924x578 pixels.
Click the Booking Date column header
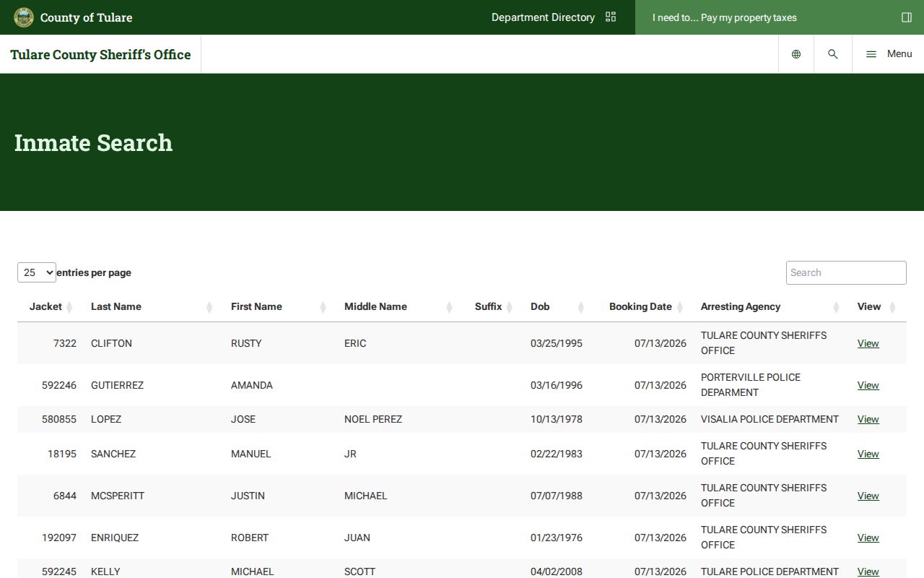[x=640, y=306]
